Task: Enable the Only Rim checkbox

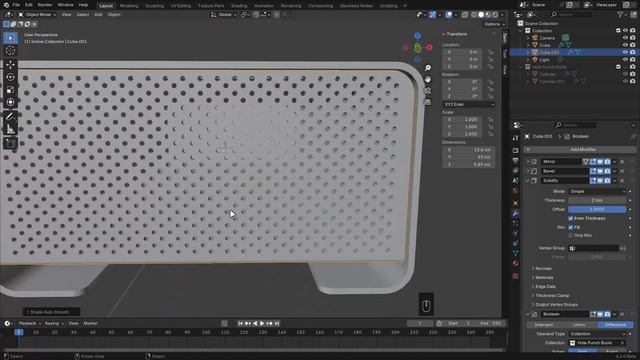Action: coord(571,236)
